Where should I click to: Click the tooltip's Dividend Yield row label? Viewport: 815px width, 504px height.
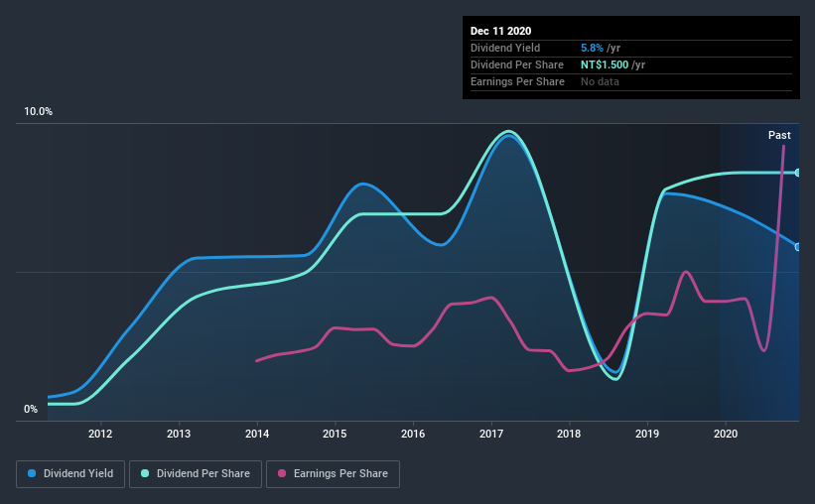pyautogui.click(x=505, y=48)
